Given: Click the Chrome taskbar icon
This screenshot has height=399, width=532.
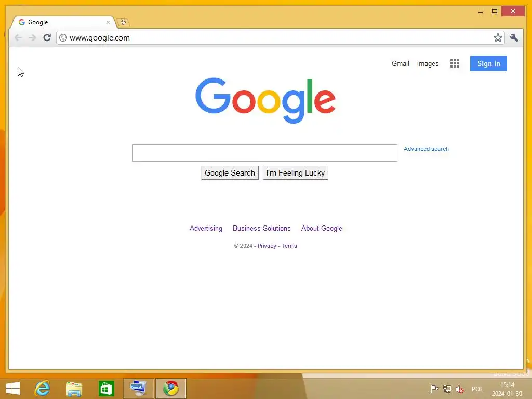Looking at the screenshot, I should coord(170,389).
